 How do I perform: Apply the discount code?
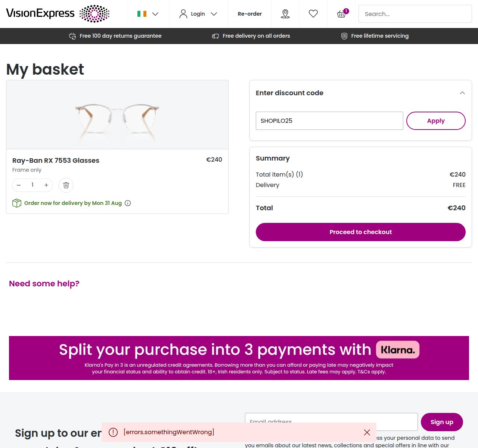click(x=436, y=121)
